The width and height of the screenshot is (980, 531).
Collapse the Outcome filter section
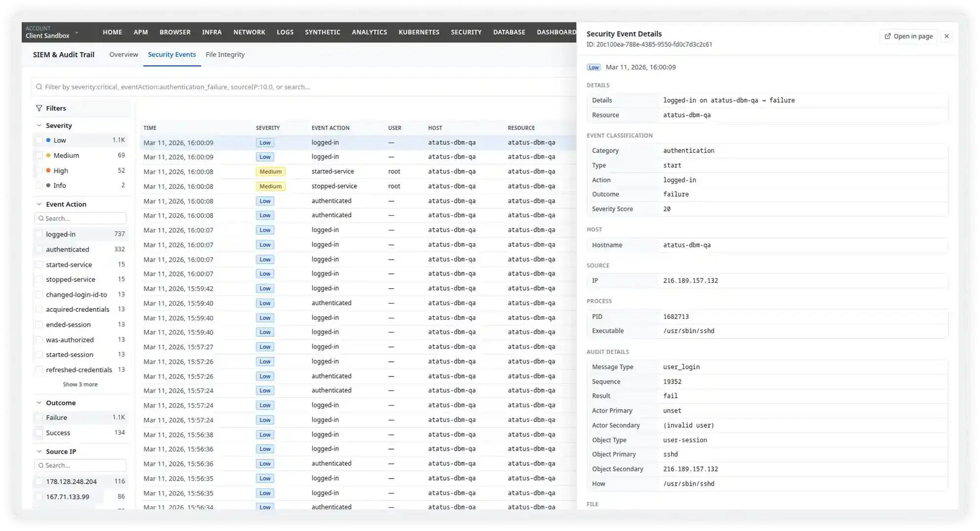38,403
